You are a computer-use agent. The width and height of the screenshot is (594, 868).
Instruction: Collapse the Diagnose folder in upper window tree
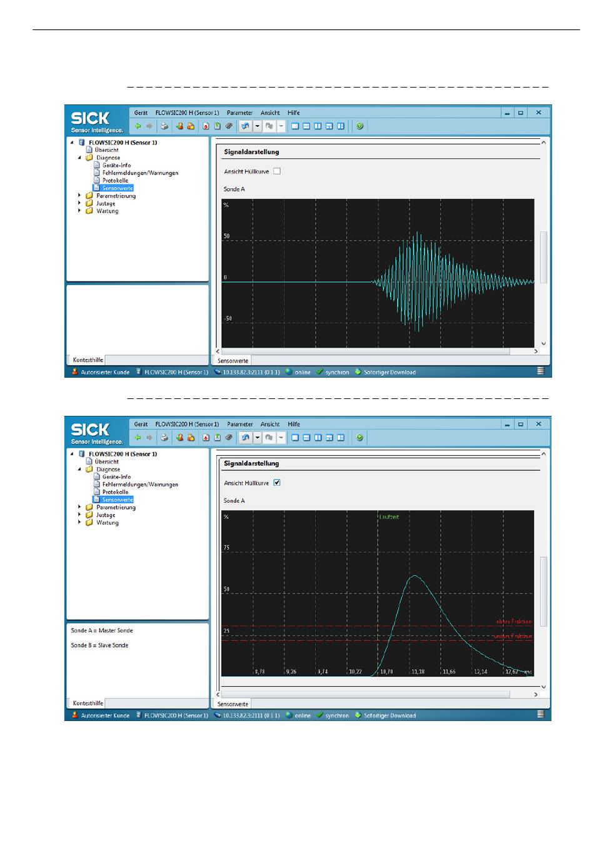[79, 158]
